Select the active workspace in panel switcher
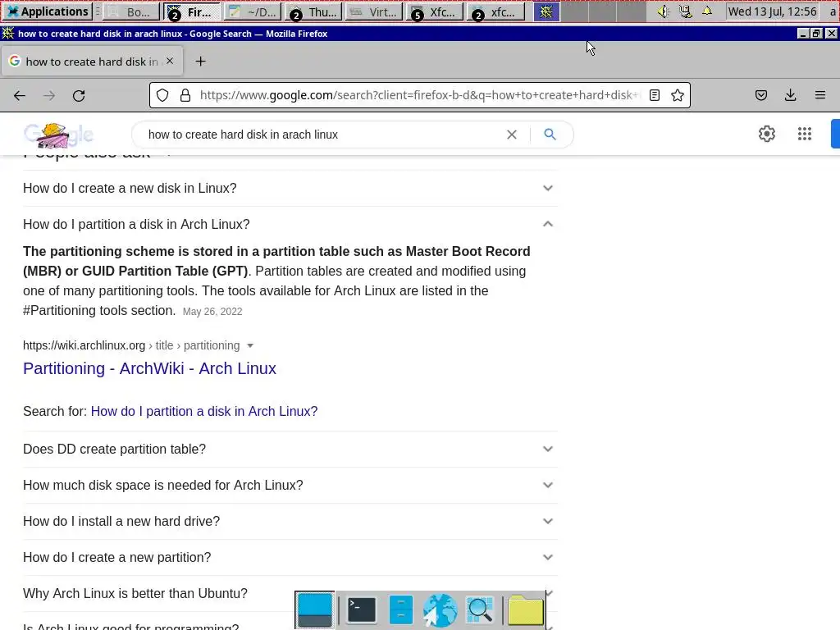840x630 pixels. (546, 11)
